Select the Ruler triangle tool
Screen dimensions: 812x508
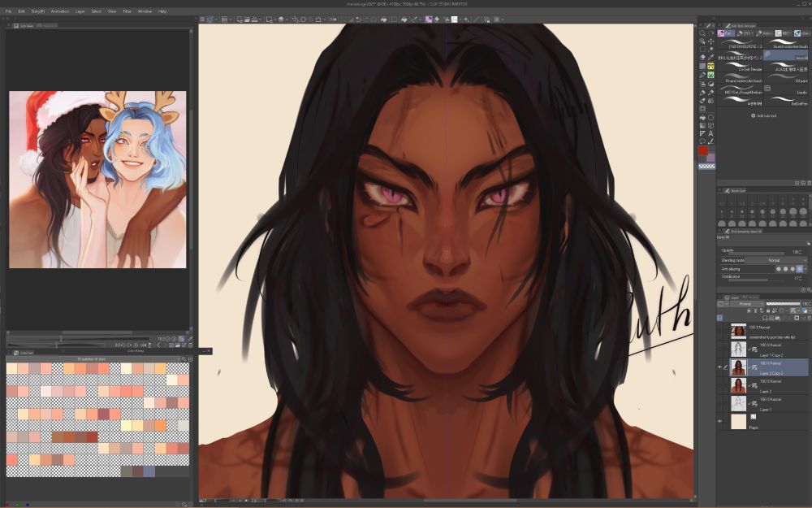pos(702,133)
